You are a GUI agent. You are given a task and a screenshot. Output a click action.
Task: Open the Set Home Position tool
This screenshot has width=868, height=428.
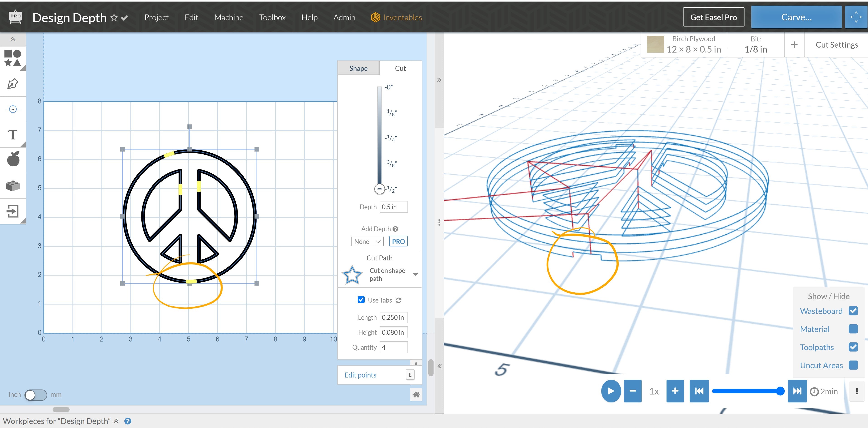click(13, 109)
